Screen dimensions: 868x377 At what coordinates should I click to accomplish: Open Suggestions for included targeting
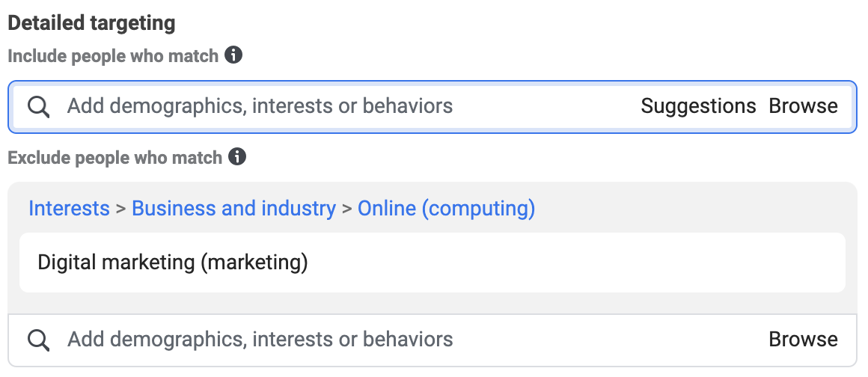point(698,106)
